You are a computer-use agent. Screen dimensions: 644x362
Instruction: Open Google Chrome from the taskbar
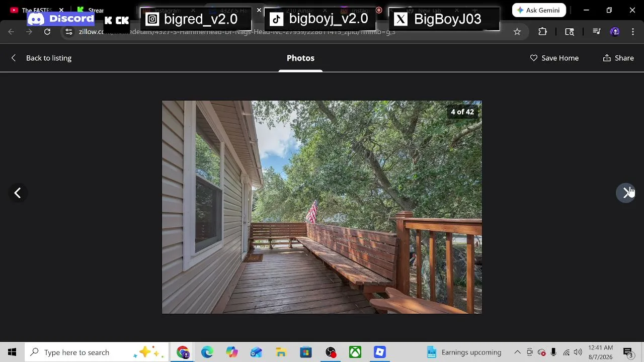click(183, 352)
